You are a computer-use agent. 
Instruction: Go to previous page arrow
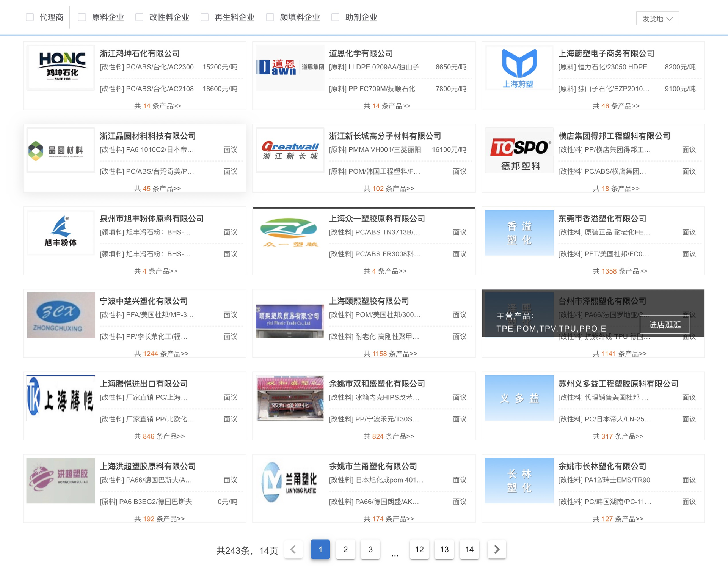tap(293, 549)
